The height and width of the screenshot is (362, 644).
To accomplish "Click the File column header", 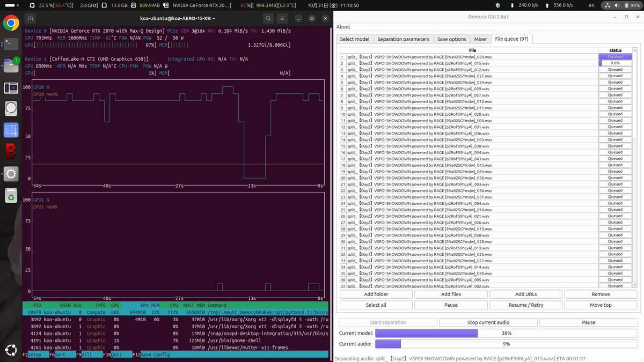I will (472, 50).
